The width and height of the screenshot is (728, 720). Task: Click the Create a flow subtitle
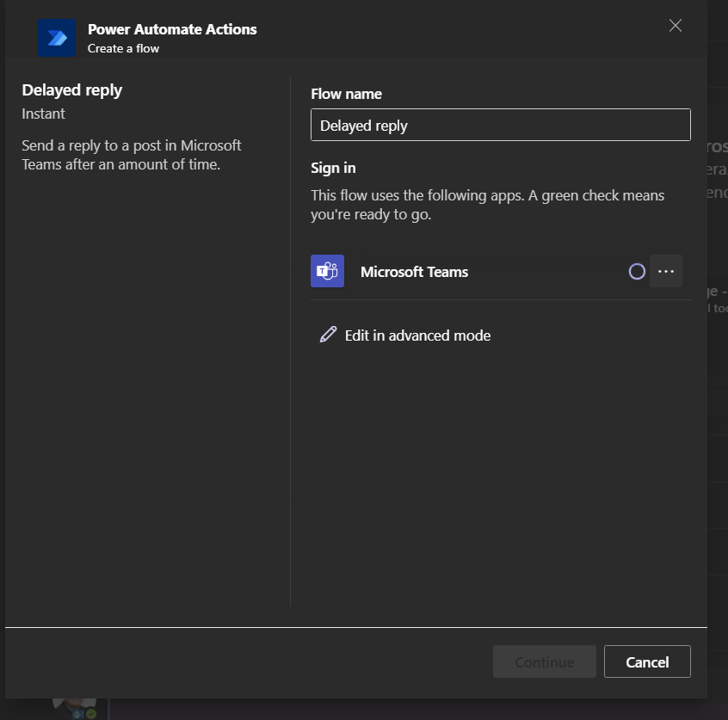click(123, 49)
